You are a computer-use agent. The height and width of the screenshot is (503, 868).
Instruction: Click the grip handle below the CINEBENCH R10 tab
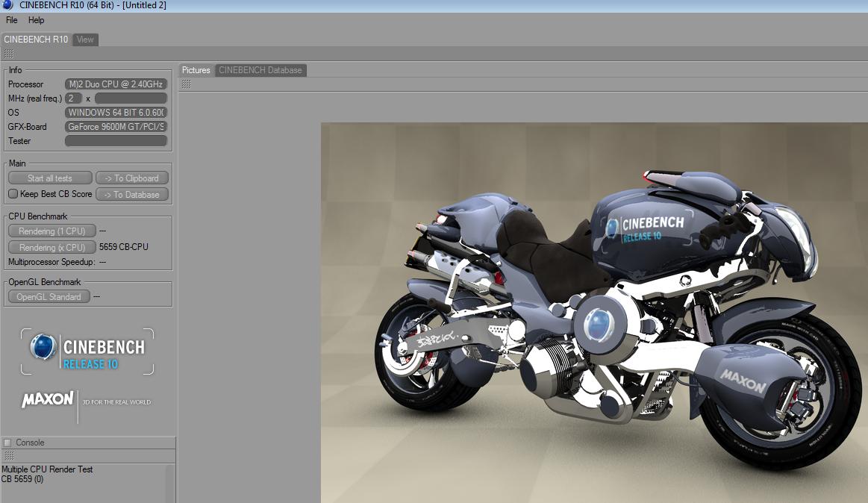9,54
